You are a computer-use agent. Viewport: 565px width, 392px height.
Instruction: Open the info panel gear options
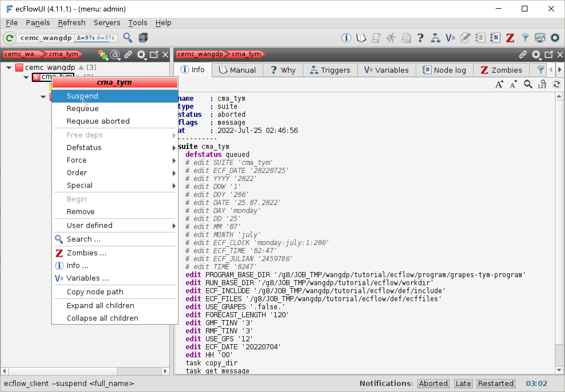(x=536, y=55)
